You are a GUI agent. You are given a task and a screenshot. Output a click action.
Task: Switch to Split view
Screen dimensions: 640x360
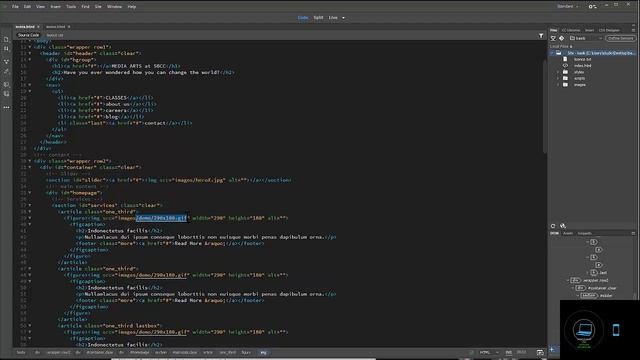(x=318, y=18)
